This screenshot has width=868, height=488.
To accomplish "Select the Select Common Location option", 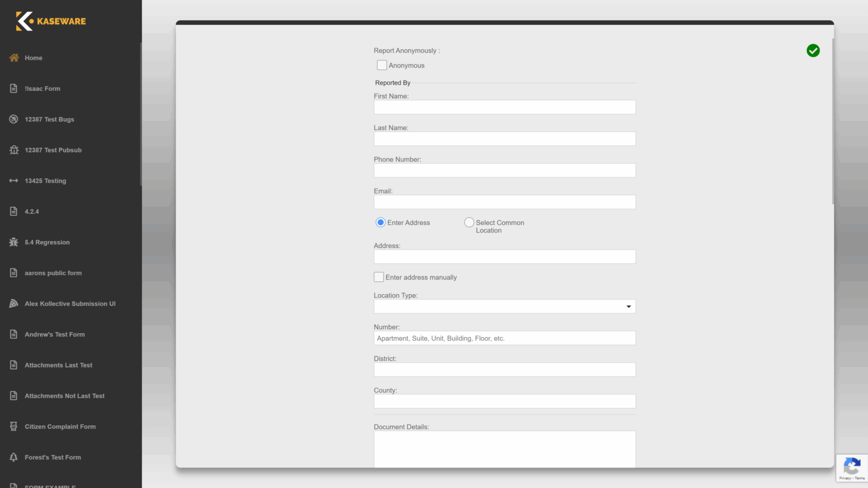I will [x=469, y=222].
